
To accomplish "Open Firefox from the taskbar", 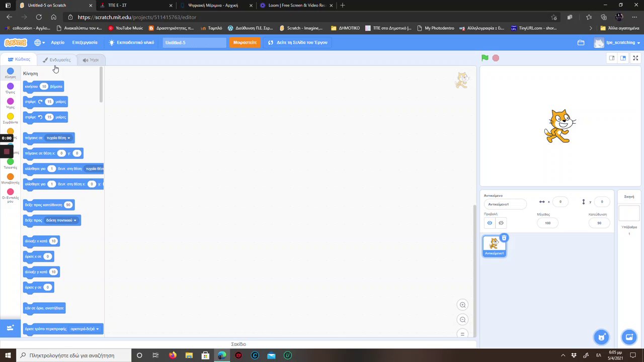I will 173,355.
